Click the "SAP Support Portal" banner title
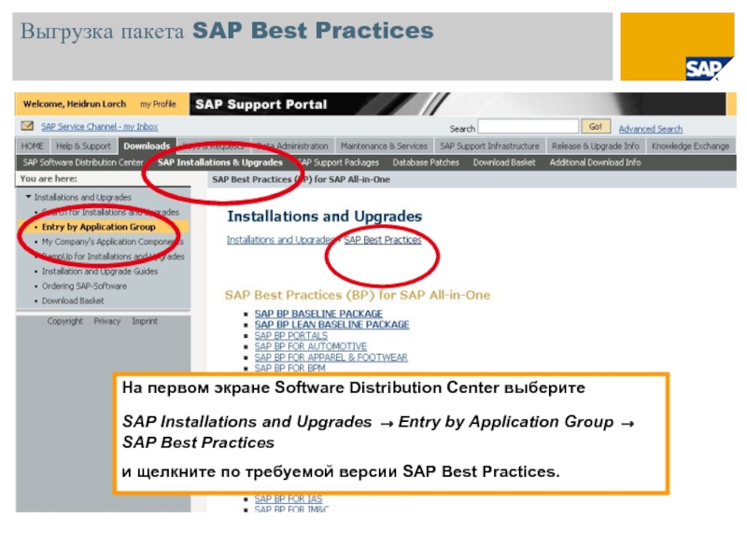This screenshot has height=560, width=747. [261, 105]
